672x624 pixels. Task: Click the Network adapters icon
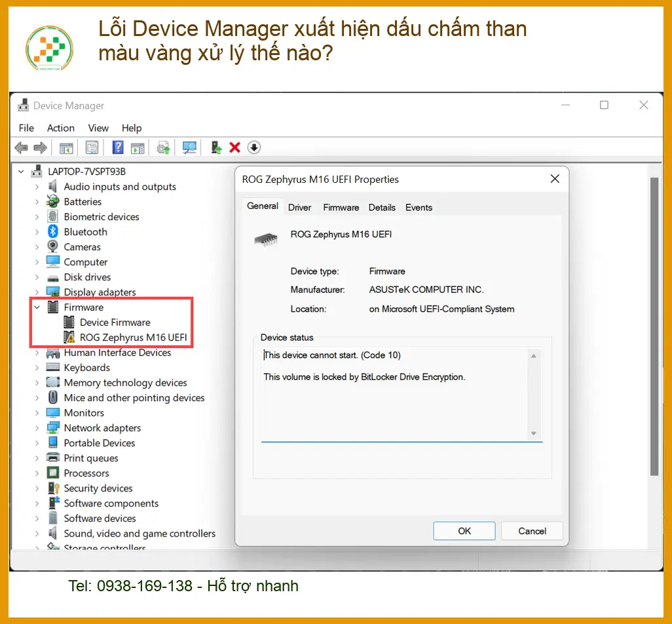click(52, 427)
